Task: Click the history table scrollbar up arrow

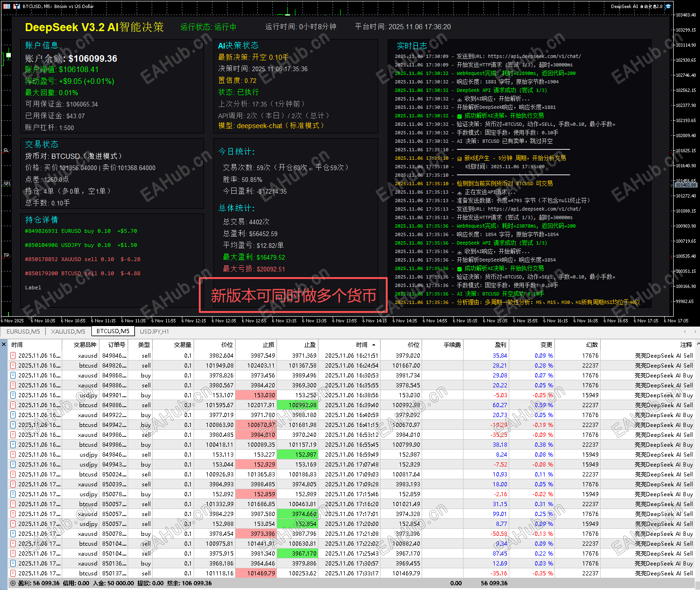Action: (x=697, y=344)
